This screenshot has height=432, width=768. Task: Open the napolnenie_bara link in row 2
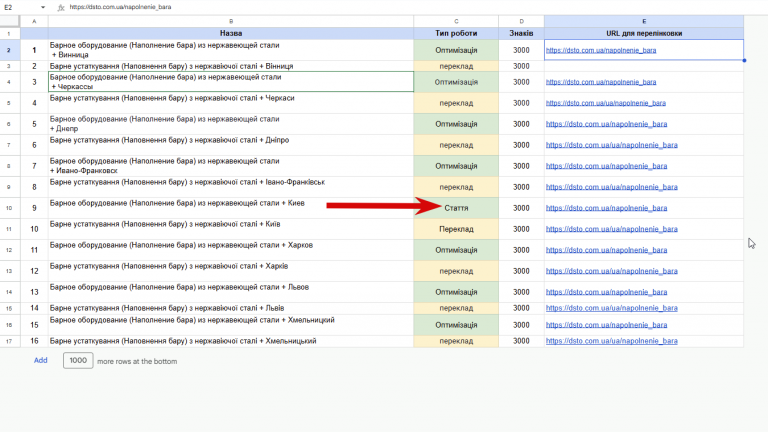coord(601,50)
